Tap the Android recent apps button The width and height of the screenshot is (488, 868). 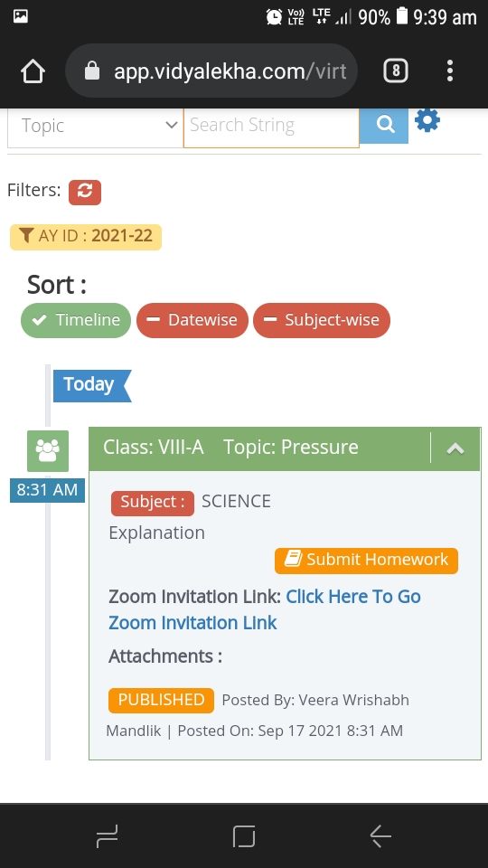(x=107, y=835)
